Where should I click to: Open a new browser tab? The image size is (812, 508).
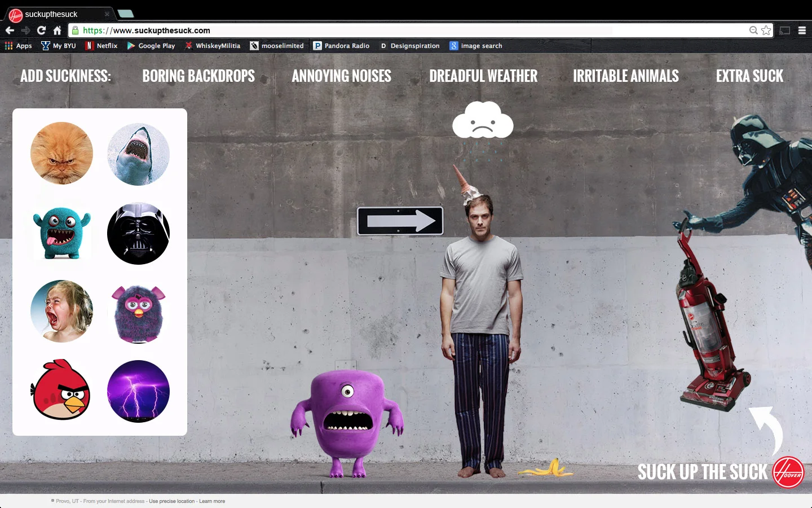coord(126,14)
